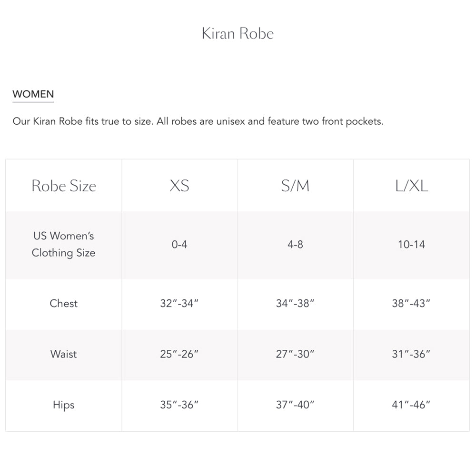Click the 31"-36" waist measurement
The width and height of the screenshot is (476, 476).
pos(411,355)
